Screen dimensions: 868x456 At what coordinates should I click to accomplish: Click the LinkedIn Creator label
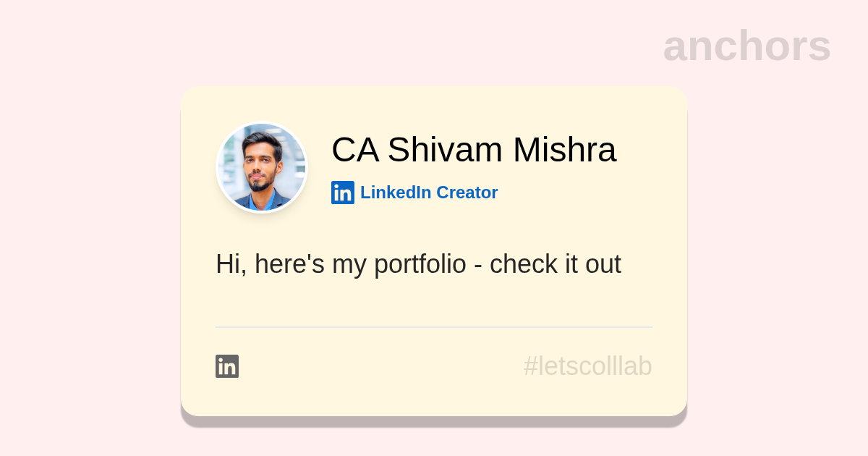click(428, 193)
